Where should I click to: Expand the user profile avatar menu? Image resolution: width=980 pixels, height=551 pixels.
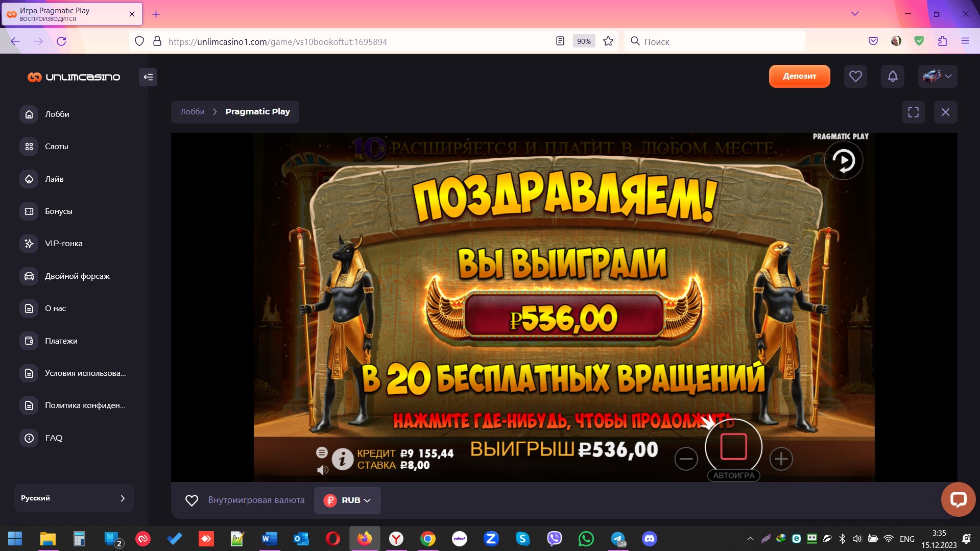[937, 77]
